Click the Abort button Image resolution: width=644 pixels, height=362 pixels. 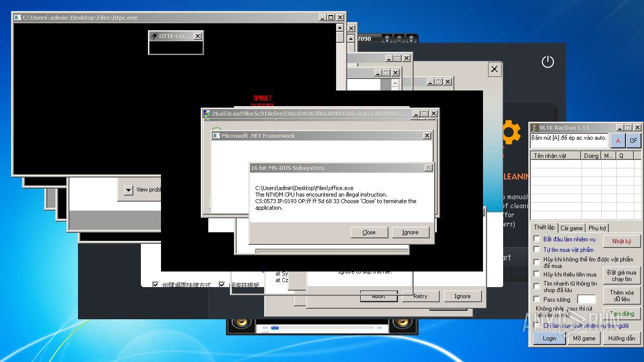click(379, 296)
